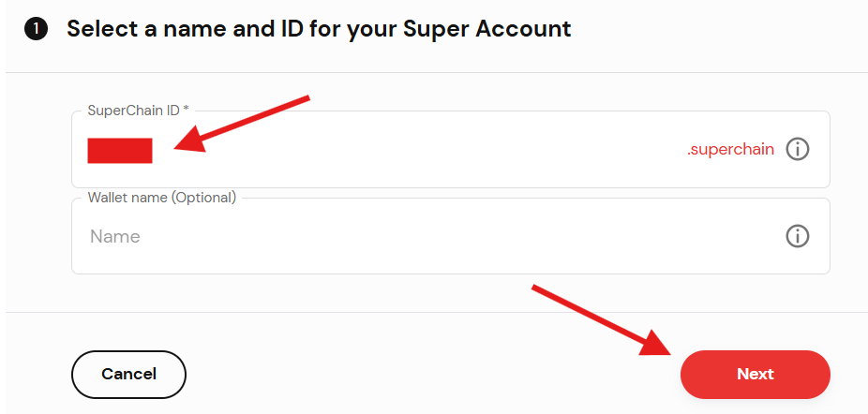
Task: Click the 'Select a name and ID' heading
Action: (319, 28)
